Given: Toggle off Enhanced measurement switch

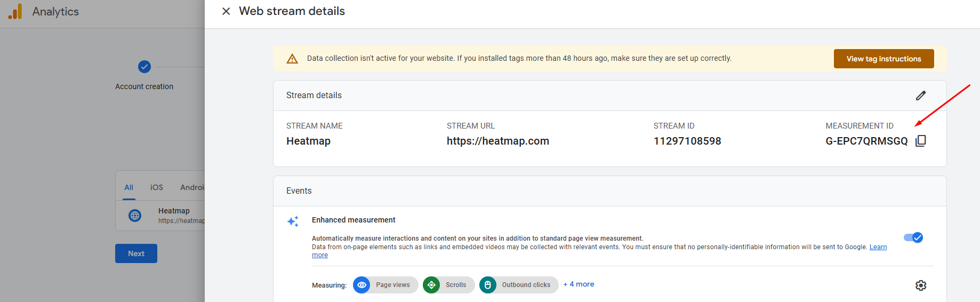Looking at the screenshot, I should point(913,237).
